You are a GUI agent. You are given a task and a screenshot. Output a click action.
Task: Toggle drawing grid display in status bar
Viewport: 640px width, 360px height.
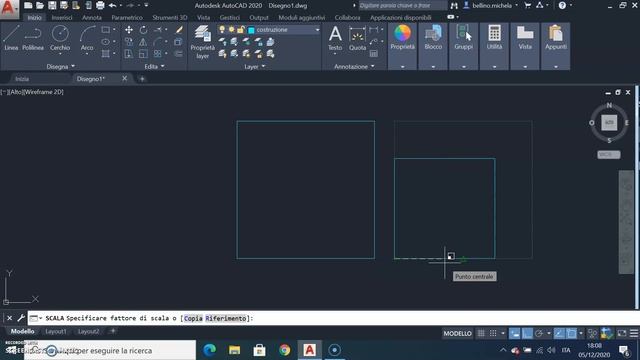point(481,333)
